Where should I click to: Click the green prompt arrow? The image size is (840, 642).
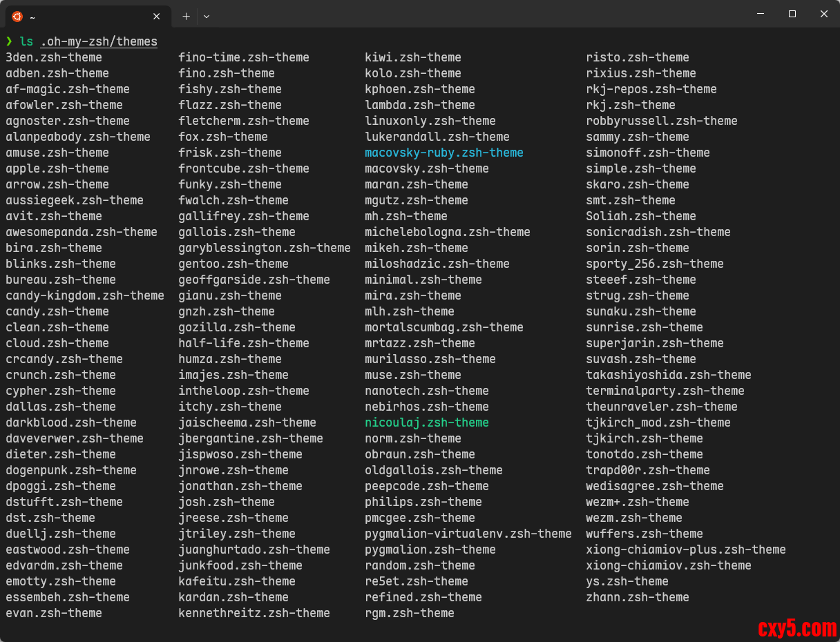9,41
